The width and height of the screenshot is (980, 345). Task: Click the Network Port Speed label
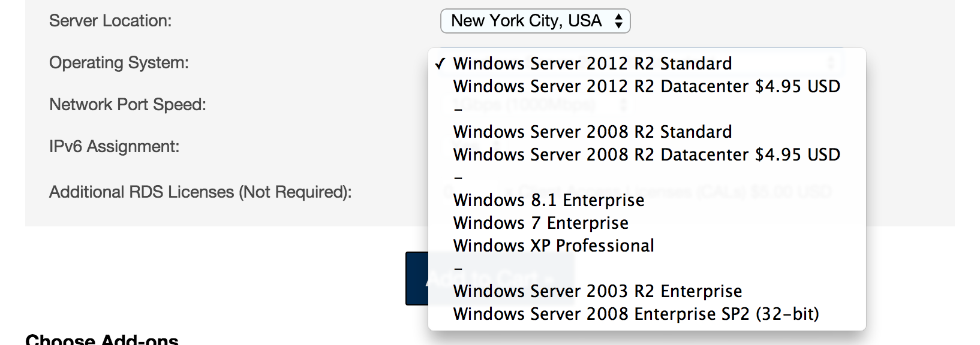(128, 105)
